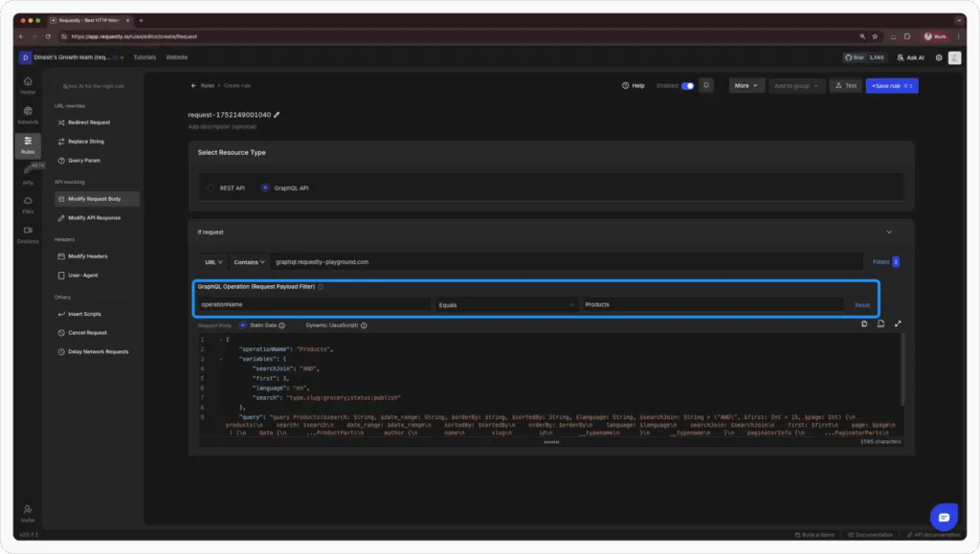980x554 pixels.
Task: Select Modify Headers rule type
Action: [97, 256]
